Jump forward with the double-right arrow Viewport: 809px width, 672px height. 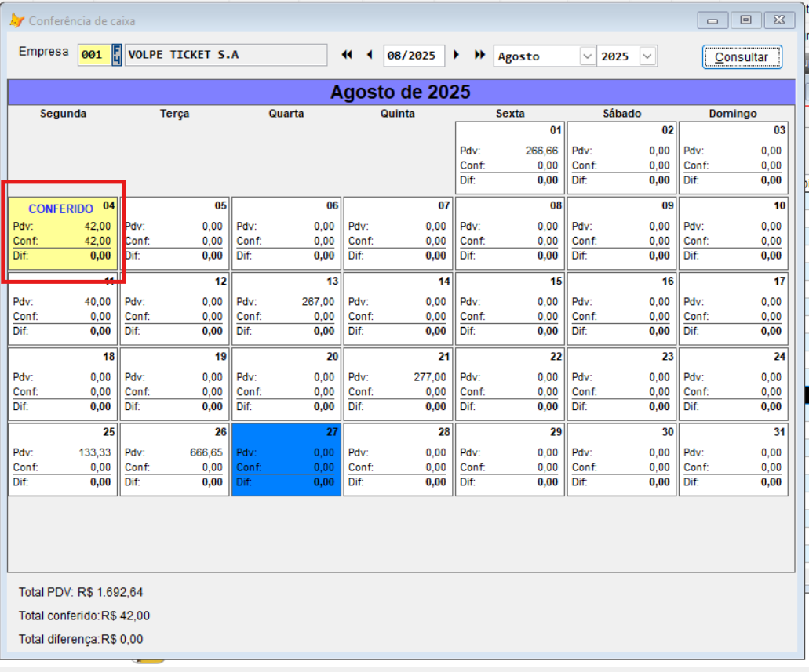coord(479,55)
